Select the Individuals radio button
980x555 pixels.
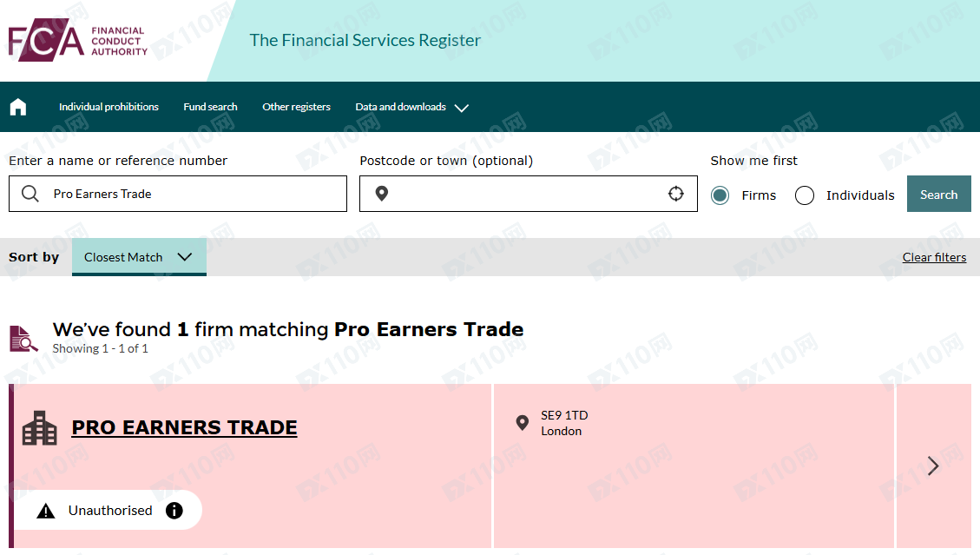(x=805, y=195)
